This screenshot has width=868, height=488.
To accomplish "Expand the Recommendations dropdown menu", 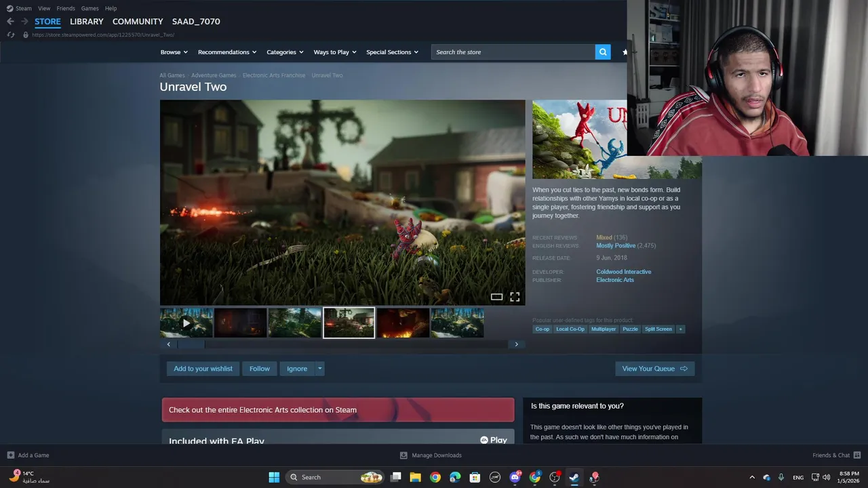I will (227, 52).
